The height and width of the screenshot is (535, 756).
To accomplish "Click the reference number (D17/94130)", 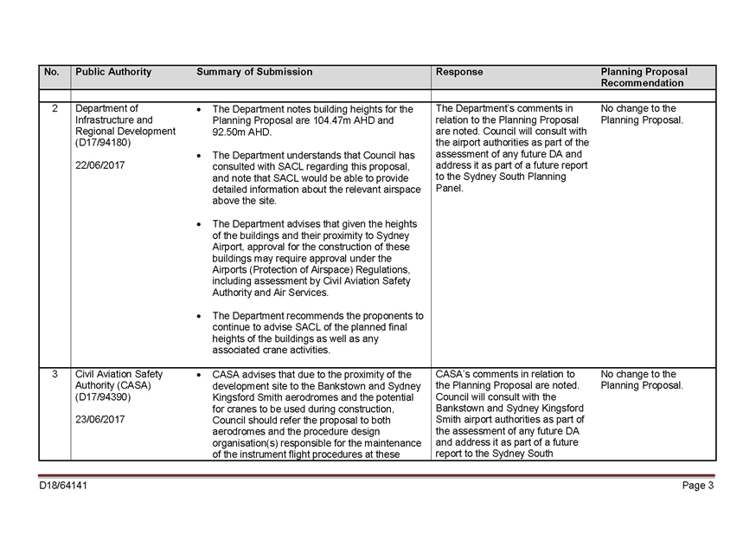I will pyautogui.click(x=103, y=143).
